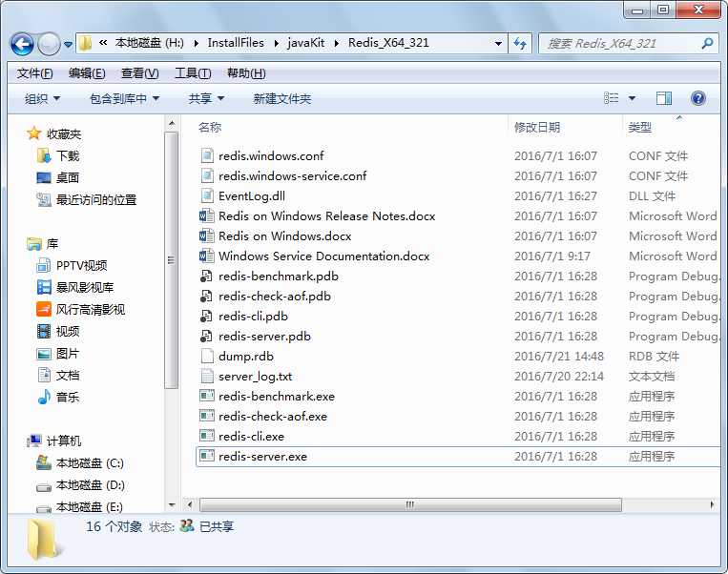Select the EventLog.dll file icon
The height and width of the screenshot is (574, 728).
click(x=207, y=195)
